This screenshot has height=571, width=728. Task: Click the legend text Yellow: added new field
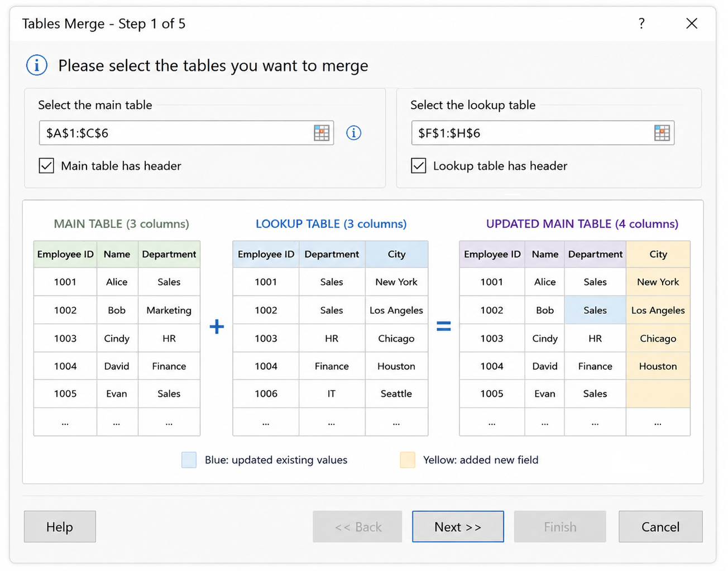click(x=481, y=460)
